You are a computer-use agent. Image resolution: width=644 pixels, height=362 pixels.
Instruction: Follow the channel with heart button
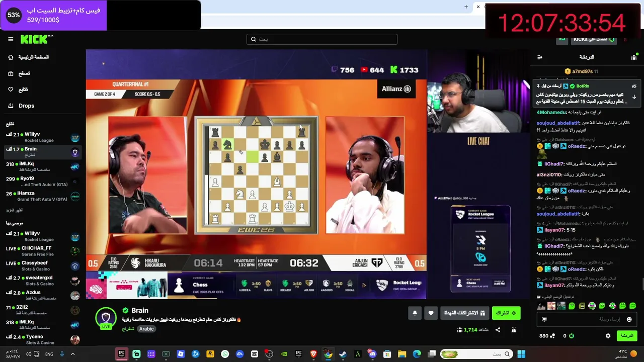click(x=431, y=313)
